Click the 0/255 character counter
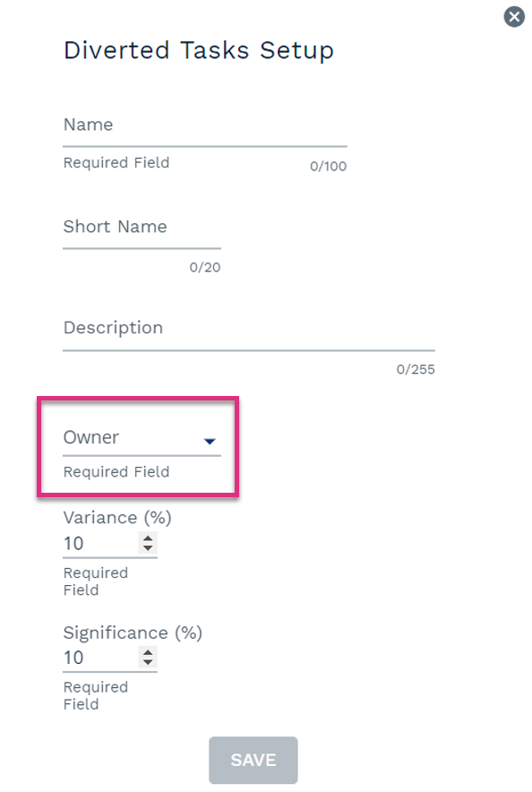 [416, 369]
